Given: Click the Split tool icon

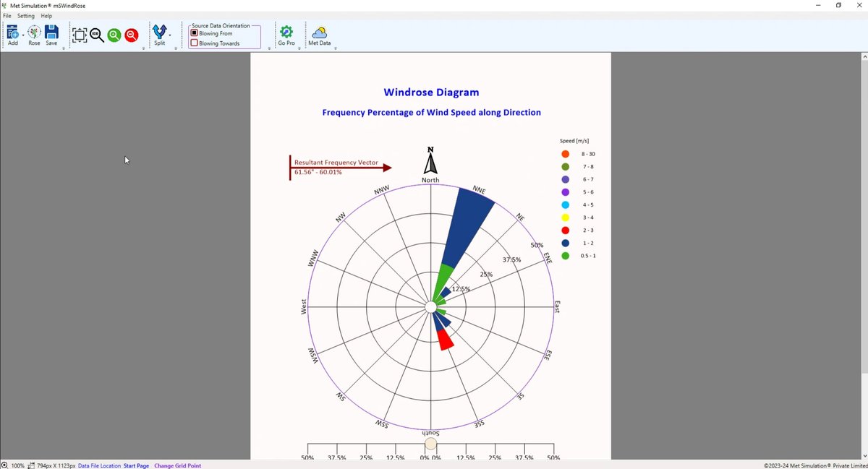Looking at the screenshot, I should point(160,32).
